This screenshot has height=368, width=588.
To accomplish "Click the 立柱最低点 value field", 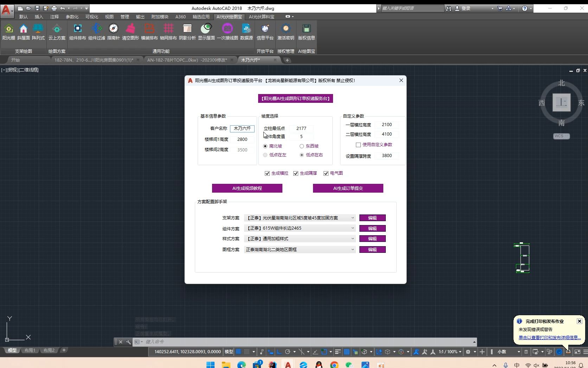I will coord(301,129).
